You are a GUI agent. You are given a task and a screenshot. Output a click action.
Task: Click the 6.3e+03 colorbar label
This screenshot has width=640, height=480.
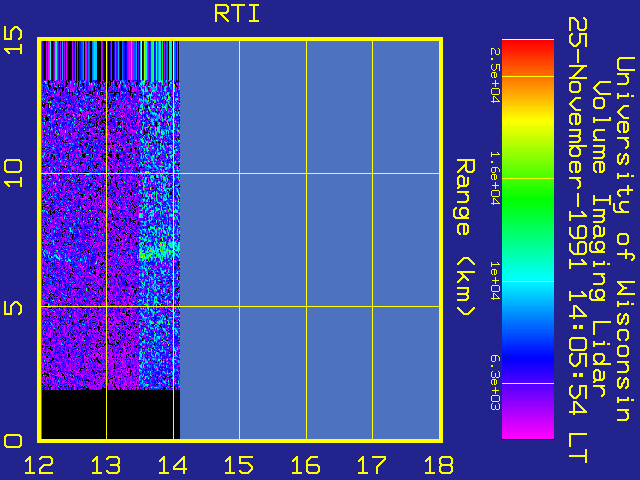click(495, 383)
